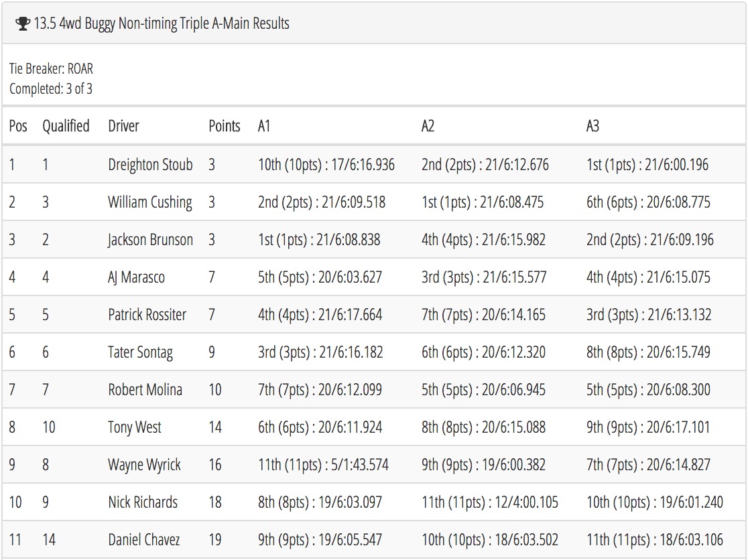Image resolution: width=748 pixels, height=560 pixels.
Task: Click A2 result '9th (9pts) : 19/6:00.382'
Action: coord(484,465)
